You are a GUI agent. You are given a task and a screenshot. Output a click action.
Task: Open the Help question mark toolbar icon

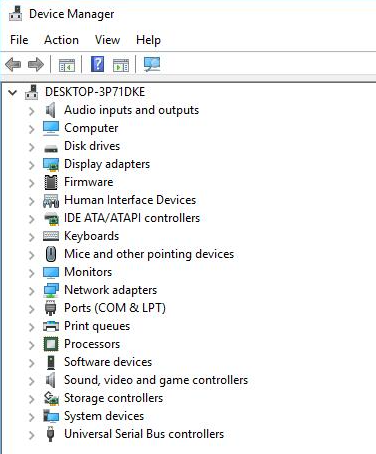(x=98, y=64)
